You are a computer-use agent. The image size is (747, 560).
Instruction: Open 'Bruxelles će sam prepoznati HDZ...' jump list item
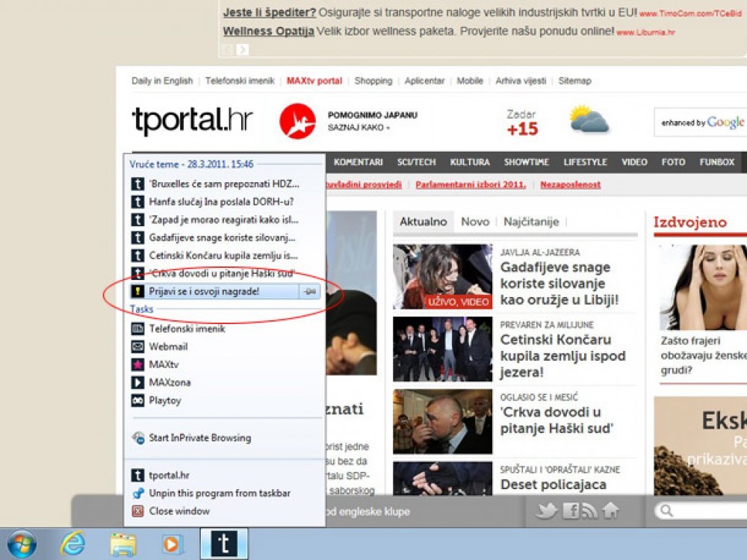point(224,184)
